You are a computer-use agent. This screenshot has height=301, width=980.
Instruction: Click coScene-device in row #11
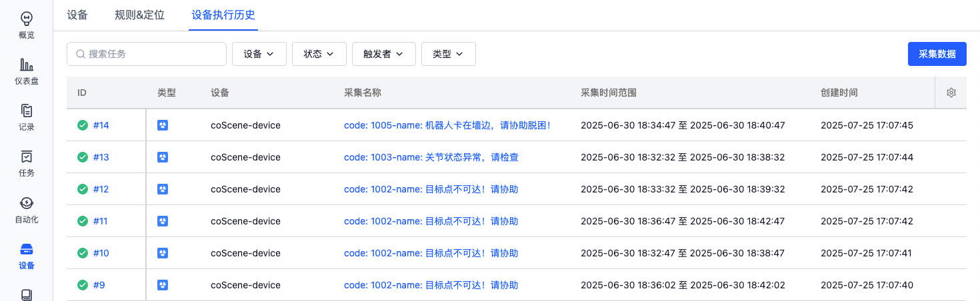coord(245,221)
